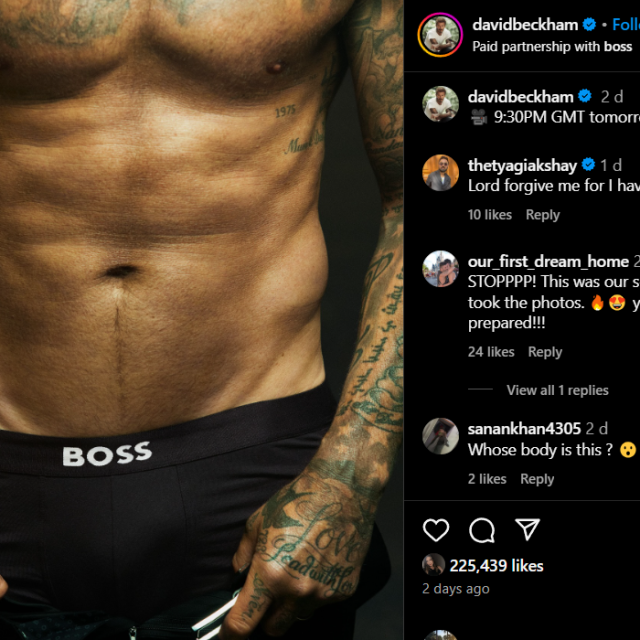Screen dimensions: 640x640
Task: Open comments via the speech bubble icon
Action: 482,530
